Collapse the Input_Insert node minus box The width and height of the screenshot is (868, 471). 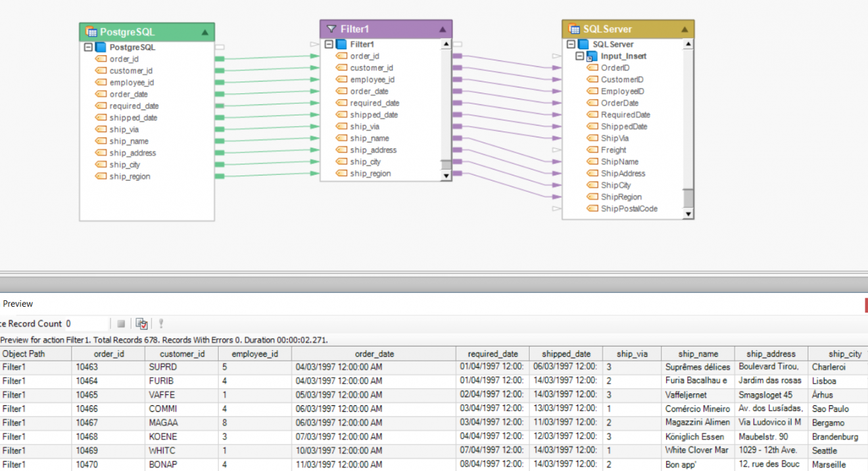(x=581, y=56)
